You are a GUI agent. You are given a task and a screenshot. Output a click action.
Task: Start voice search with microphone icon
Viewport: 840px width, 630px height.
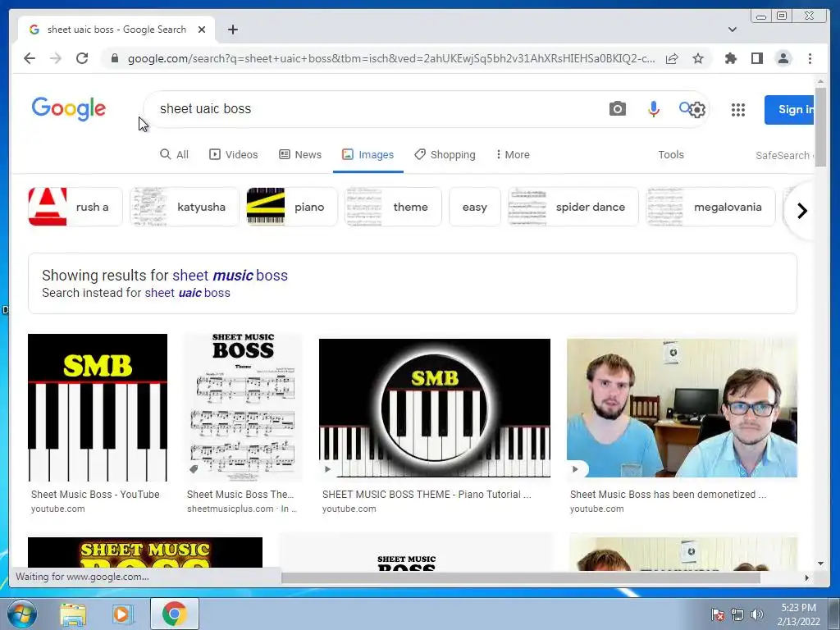pos(654,109)
